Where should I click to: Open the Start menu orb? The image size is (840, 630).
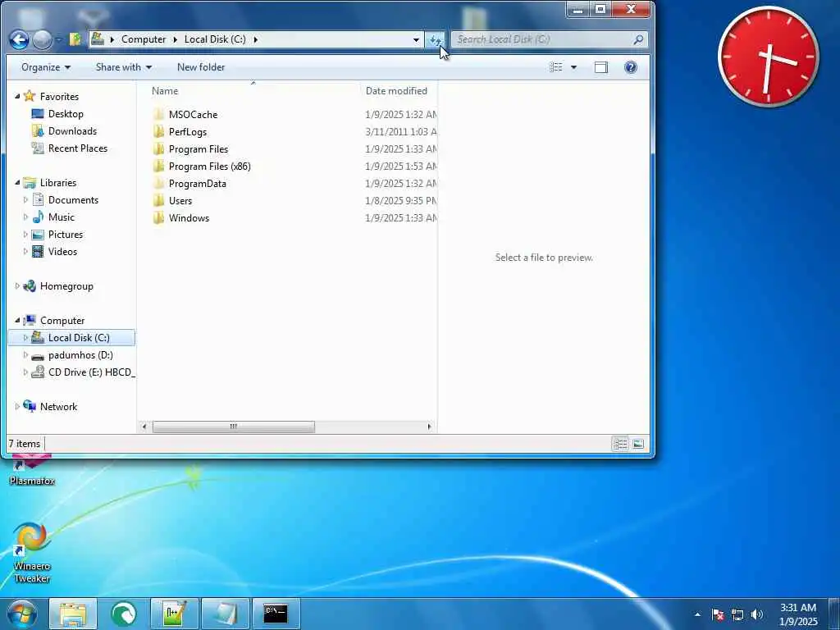[21, 614]
